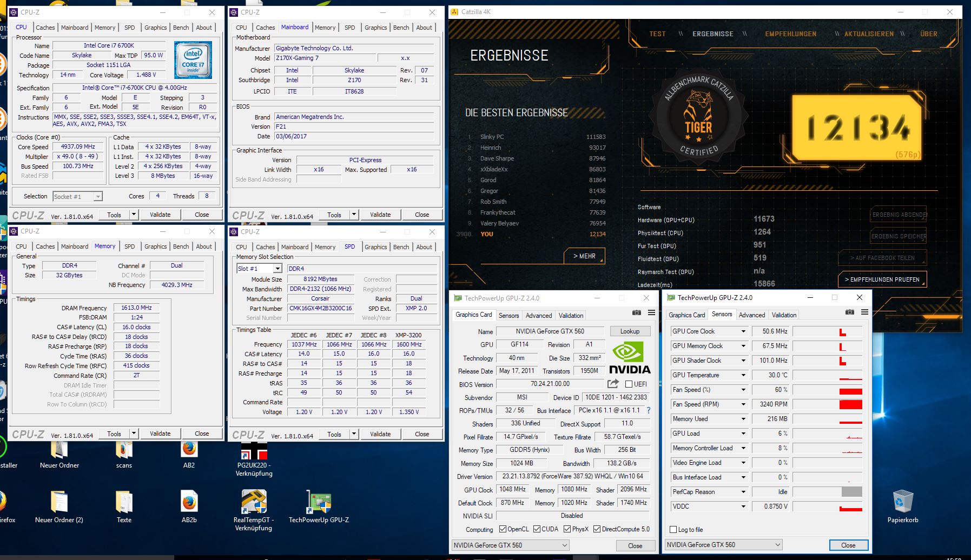This screenshot has height=560, width=971.
Task: Open Tools dropdown arrow in CPU-Z CPU window
Action: coord(134,215)
